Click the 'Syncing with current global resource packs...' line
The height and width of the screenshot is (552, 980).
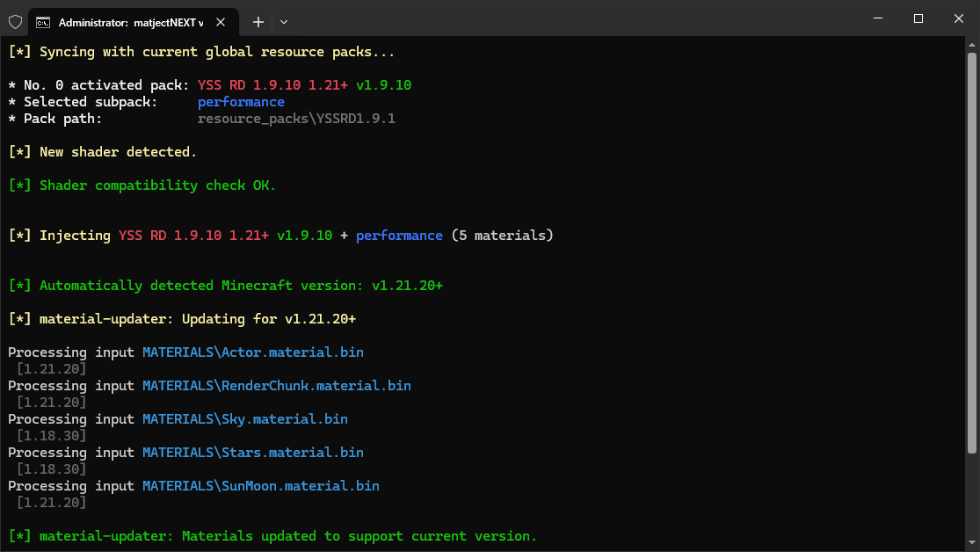coord(201,52)
